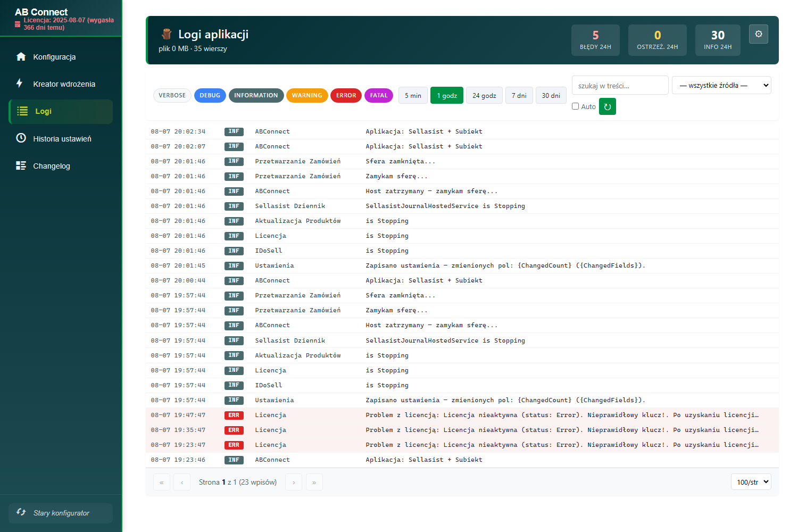Open the 100/str page size dropdown

point(751,482)
